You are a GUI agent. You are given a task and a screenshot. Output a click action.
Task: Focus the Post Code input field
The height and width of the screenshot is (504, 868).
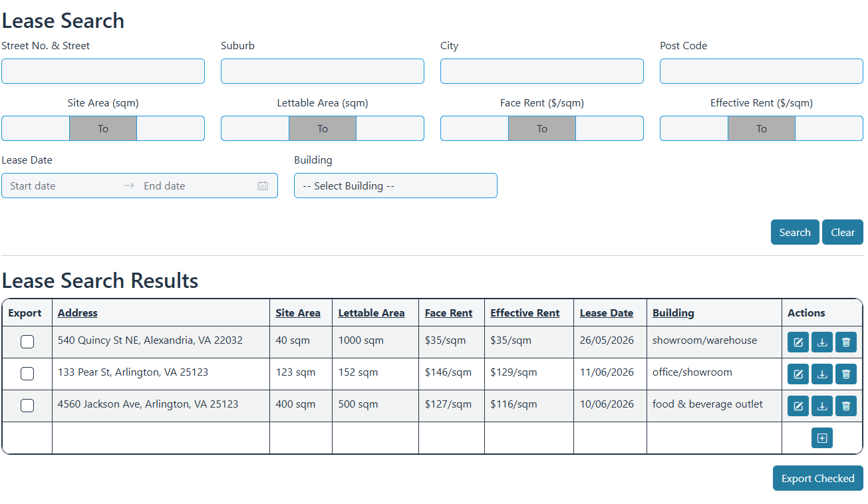[x=762, y=71]
